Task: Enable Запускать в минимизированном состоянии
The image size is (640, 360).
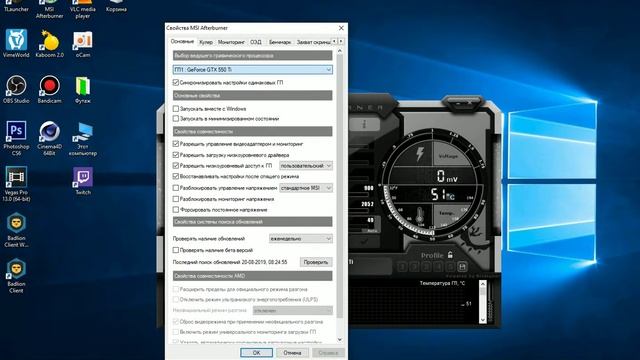Action: (176, 118)
